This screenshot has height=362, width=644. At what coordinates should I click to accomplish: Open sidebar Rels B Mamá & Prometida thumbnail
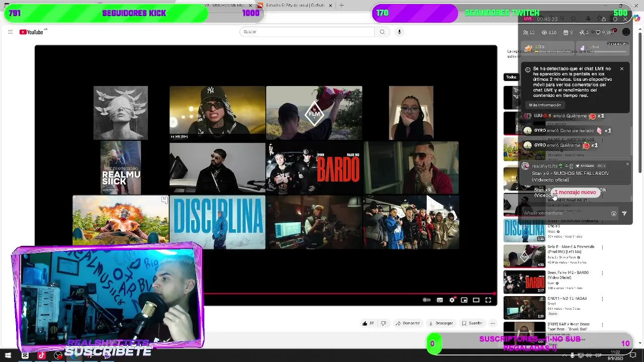tap(524, 256)
